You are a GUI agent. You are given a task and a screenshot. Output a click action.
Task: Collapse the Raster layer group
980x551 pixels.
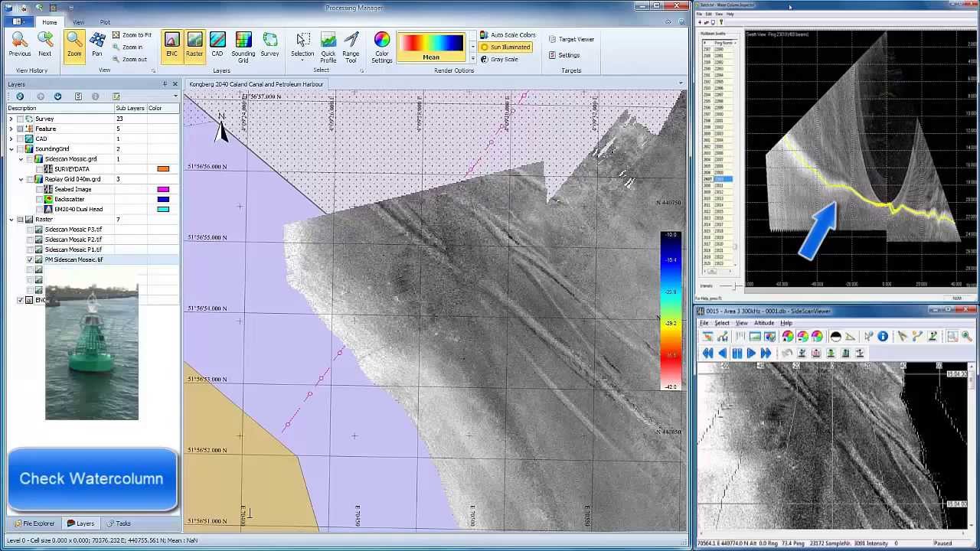pos(11,220)
